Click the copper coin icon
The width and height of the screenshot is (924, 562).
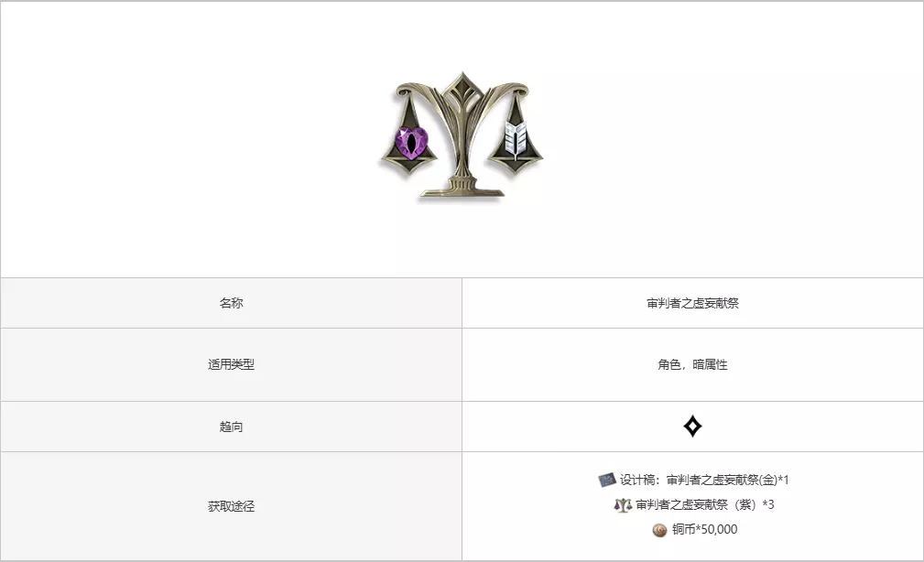[660, 530]
